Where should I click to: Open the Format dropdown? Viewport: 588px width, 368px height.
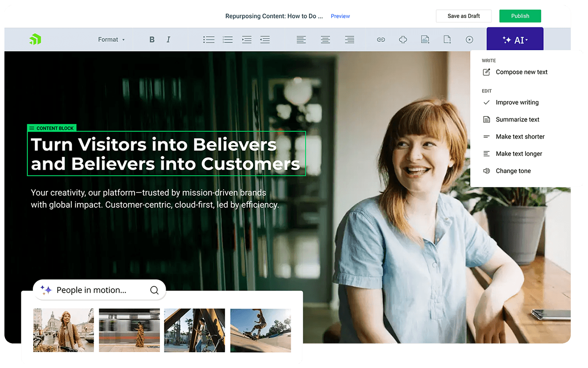[x=111, y=40]
